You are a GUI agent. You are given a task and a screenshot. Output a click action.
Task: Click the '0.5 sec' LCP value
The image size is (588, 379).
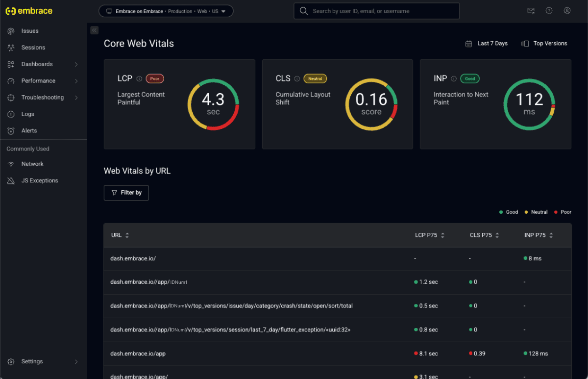click(x=426, y=306)
